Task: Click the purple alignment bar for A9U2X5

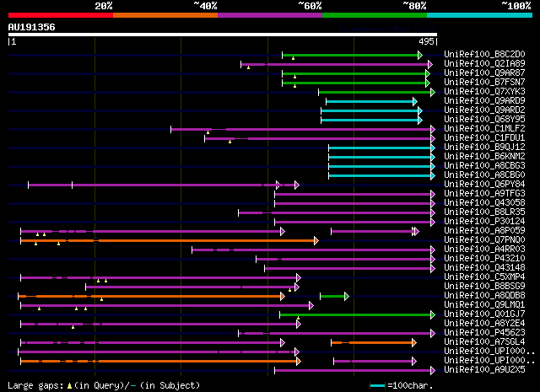Action: (x=354, y=371)
